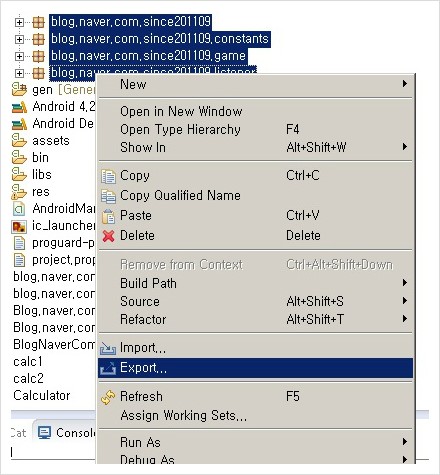
Task: Click the Paste clipboard icon
Action: pos(108,216)
